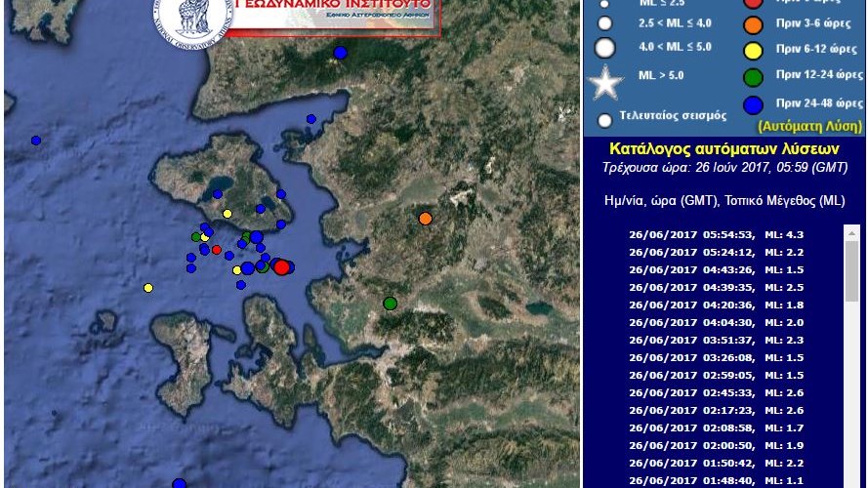Image resolution: width=868 pixels, height=488 pixels.
Task: Select the 02:59:05 ML: 1.5 entry
Action: click(716, 375)
